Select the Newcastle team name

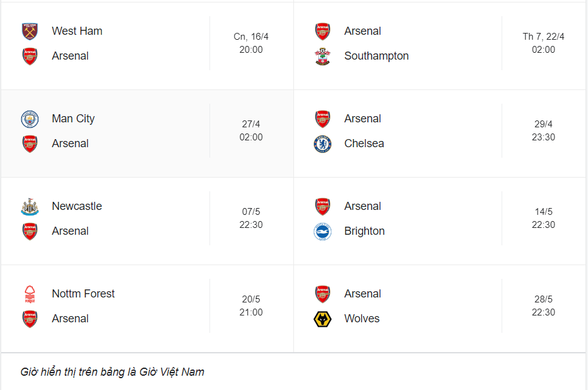(x=76, y=206)
